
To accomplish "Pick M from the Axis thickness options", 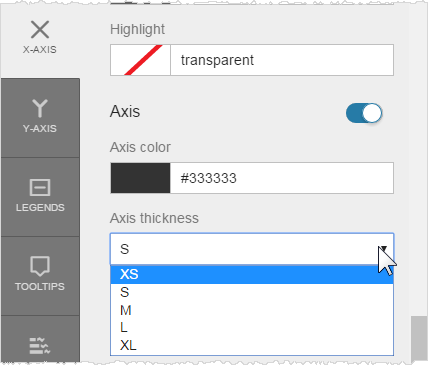I will tap(252, 310).
